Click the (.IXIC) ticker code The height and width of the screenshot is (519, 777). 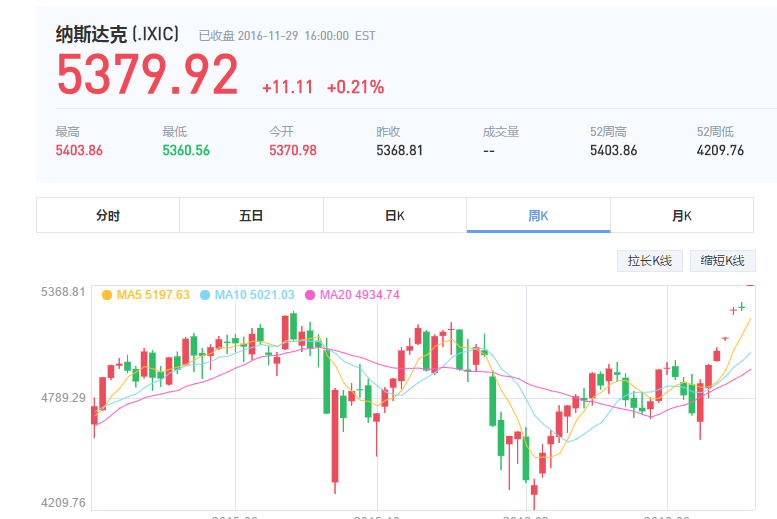point(156,35)
